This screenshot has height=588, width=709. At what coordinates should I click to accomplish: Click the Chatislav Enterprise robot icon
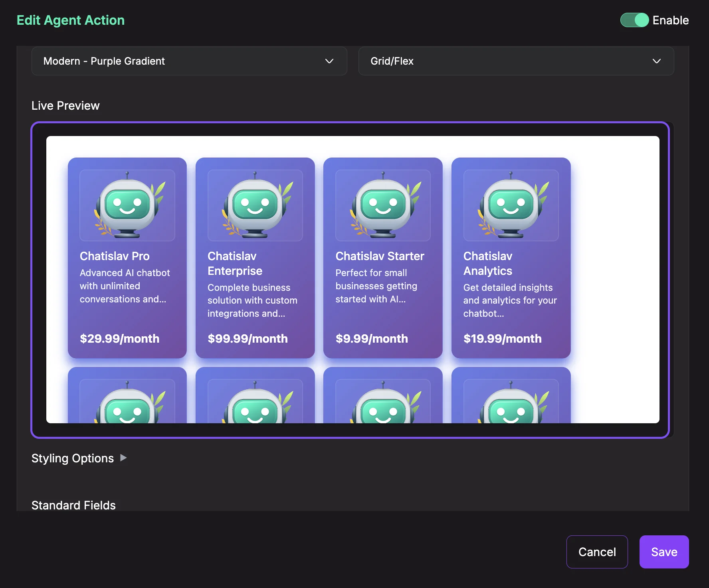pyautogui.click(x=255, y=205)
